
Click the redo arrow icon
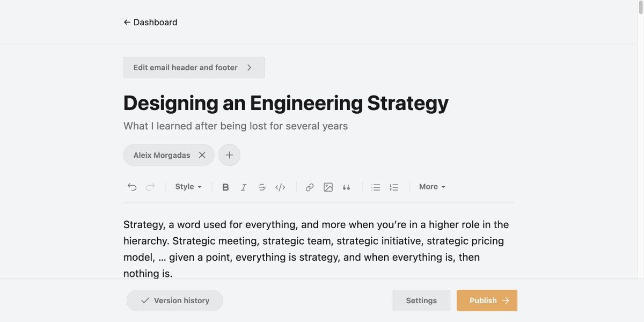coord(150,187)
